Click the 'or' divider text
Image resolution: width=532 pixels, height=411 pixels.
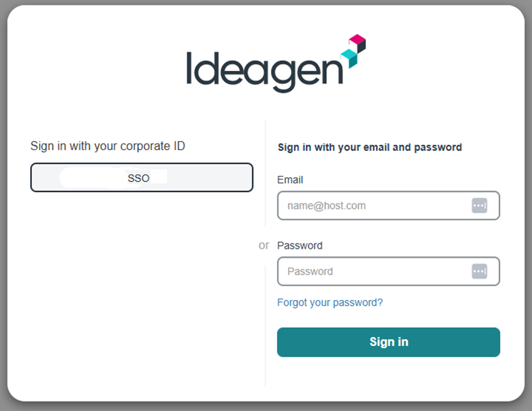pyautogui.click(x=264, y=245)
